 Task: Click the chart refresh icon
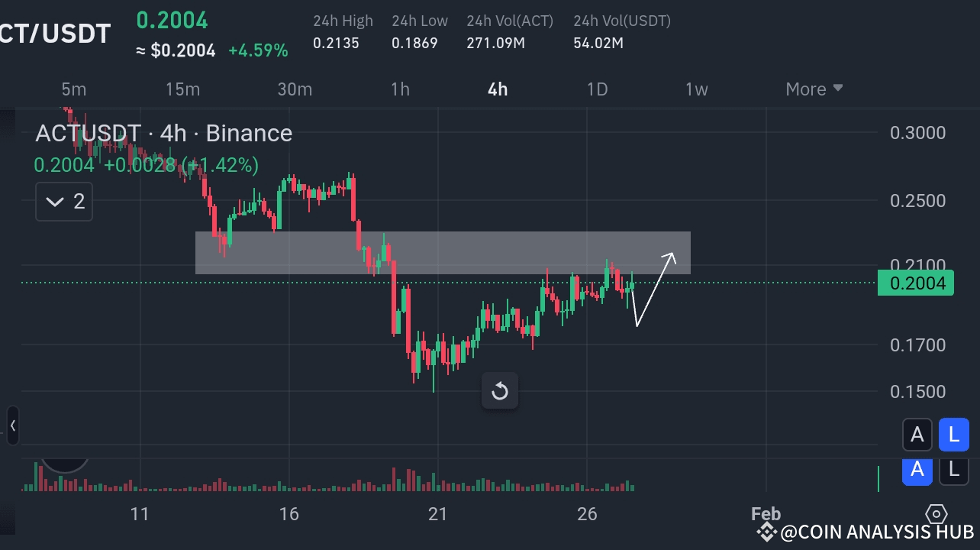pos(500,390)
